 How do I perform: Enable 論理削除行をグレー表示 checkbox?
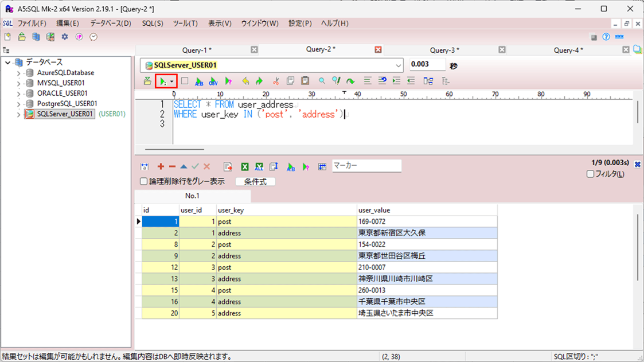tap(144, 181)
